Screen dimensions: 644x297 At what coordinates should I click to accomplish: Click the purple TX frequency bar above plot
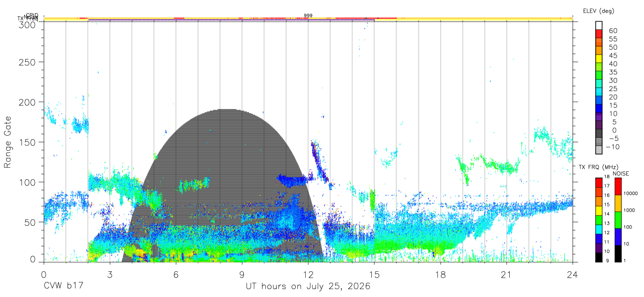(231, 20)
